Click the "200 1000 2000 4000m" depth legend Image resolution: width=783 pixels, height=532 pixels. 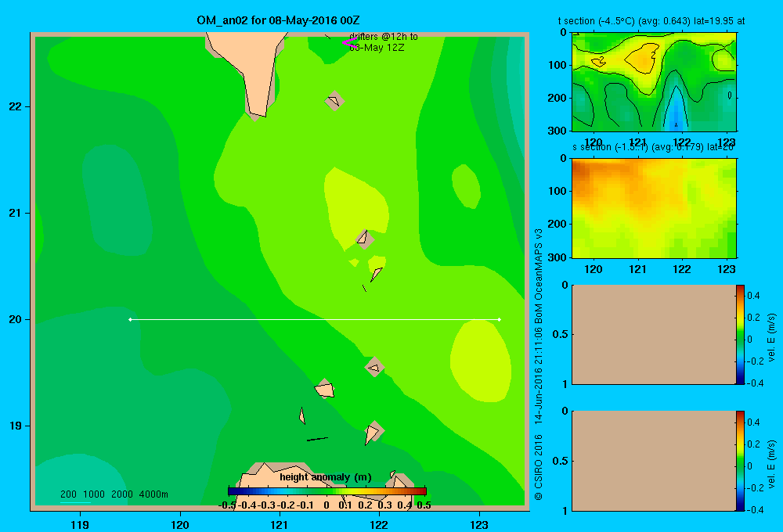click(114, 494)
